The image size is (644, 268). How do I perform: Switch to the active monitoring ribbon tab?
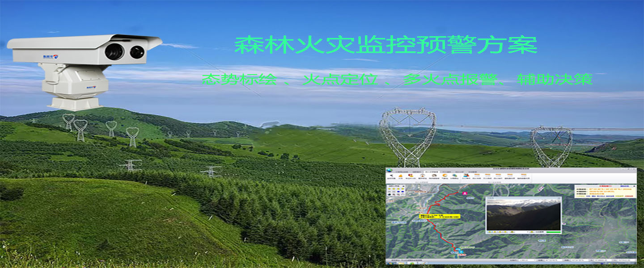(x=432, y=172)
